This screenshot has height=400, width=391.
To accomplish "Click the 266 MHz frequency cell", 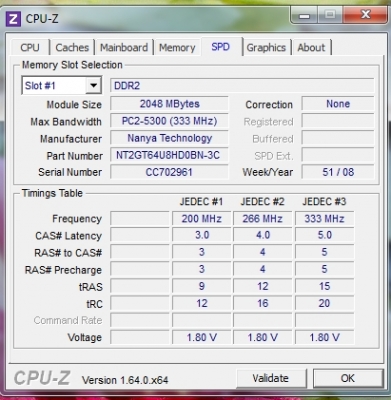I will tap(263, 219).
